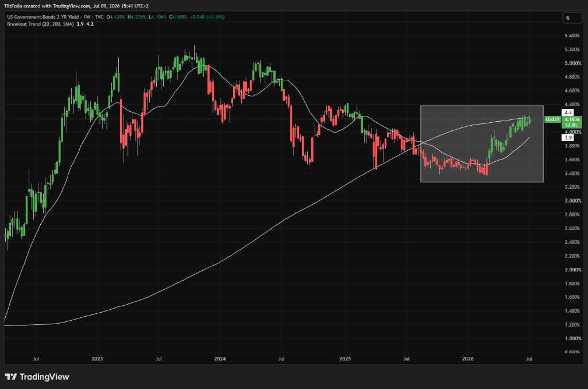Screen dimensions: 588x389
Task: Click the 1.600% price axis label
Action: (572, 297)
